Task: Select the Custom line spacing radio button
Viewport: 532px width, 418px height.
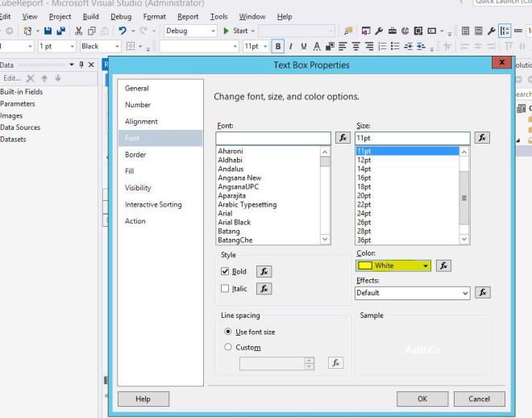Action: coord(228,348)
